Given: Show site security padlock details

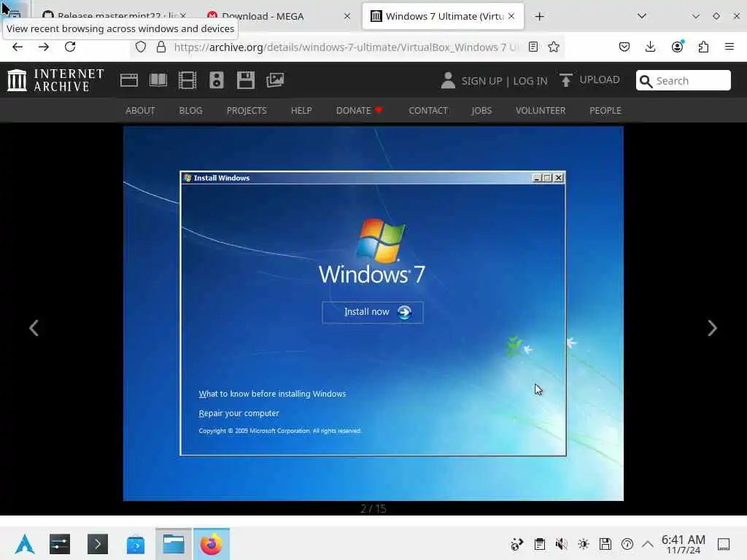Looking at the screenshot, I should coord(161,47).
